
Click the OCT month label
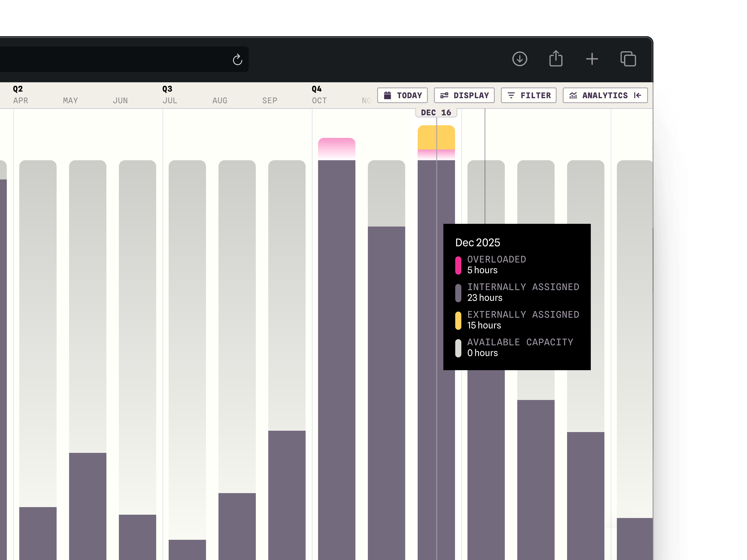[319, 101]
